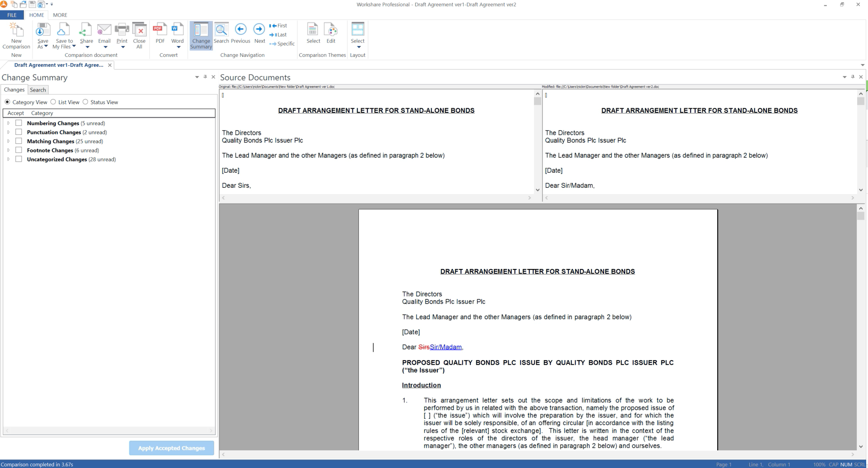Expand the Uncategorized Changes category
Screen dimensions: 868x468
[9, 159]
